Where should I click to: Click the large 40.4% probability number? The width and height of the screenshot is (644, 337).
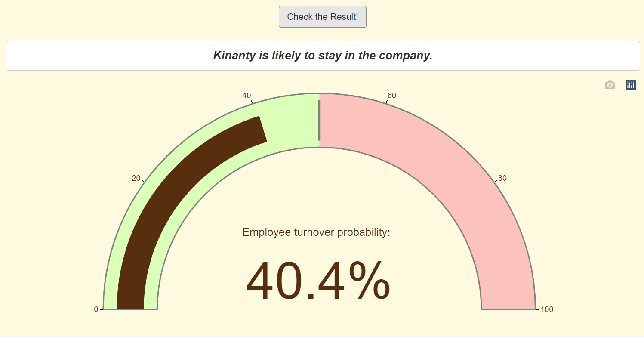coord(318,282)
